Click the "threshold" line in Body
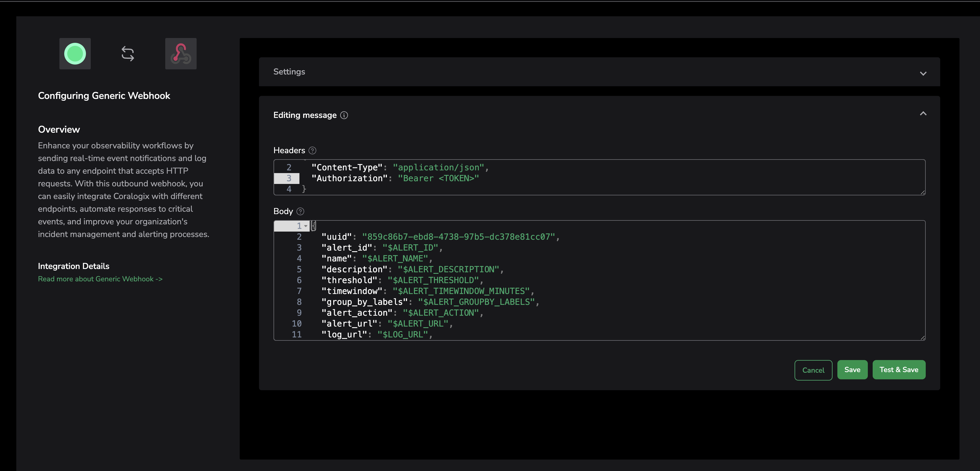The height and width of the screenshot is (471, 980). tap(402, 280)
